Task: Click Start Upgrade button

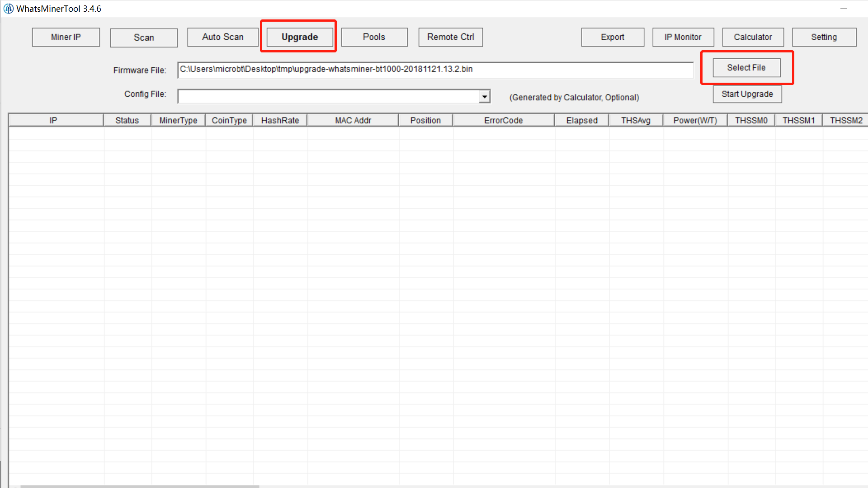Action: click(x=747, y=94)
